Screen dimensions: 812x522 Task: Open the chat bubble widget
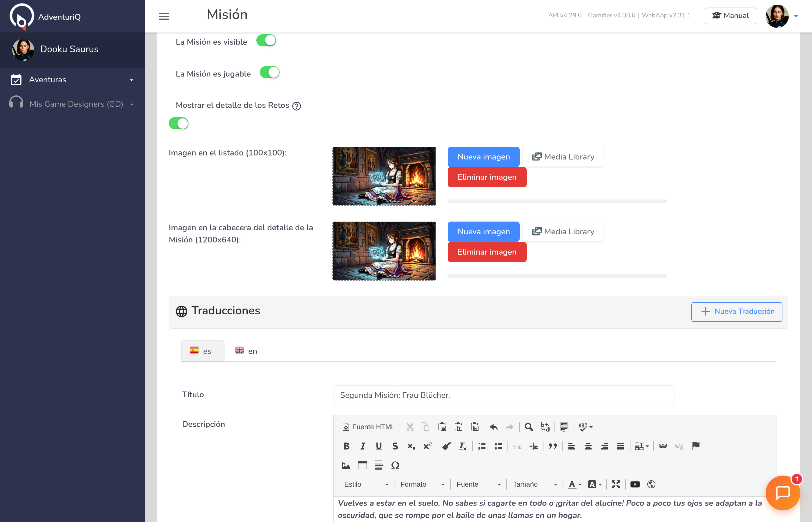tap(783, 493)
